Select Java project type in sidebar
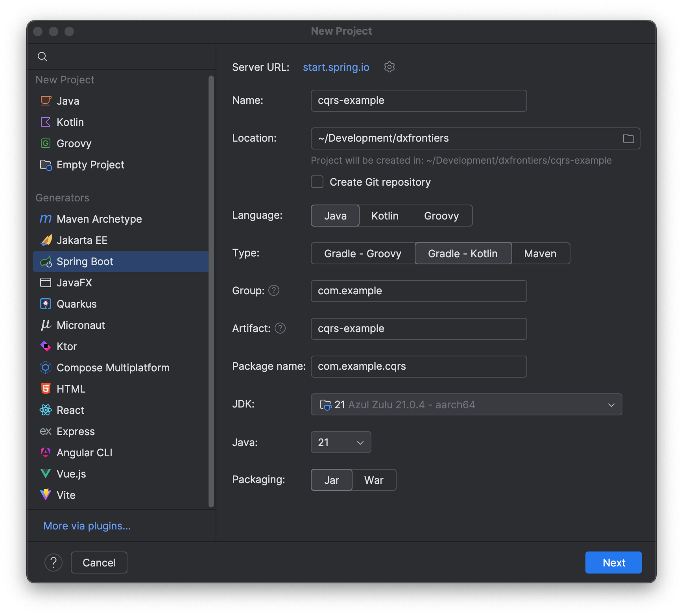Screen dimensions: 683x616 tap(120, 101)
